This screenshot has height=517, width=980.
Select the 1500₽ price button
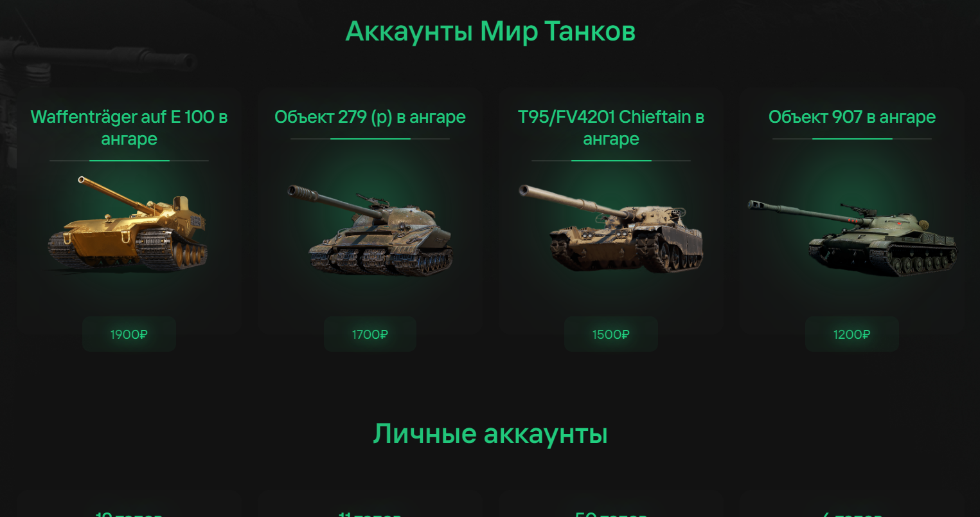(x=611, y=334)
